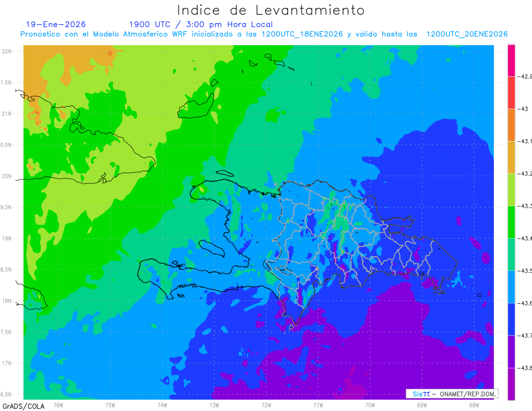Click the '72W' longitude label
The height and width of the screenshot is (411, 532).
click(266, 405)
